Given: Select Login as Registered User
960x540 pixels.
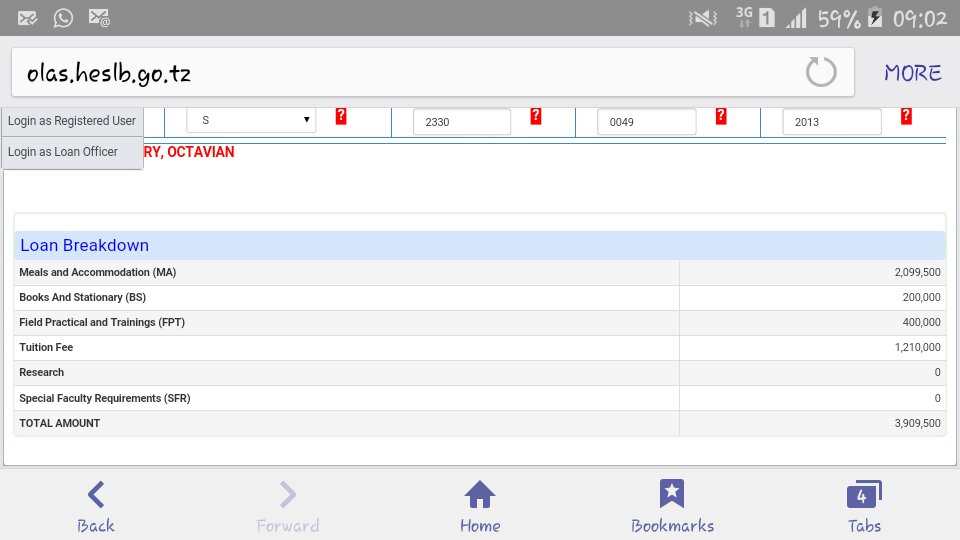Looking at the screenshot, I should tap(72, 121).
